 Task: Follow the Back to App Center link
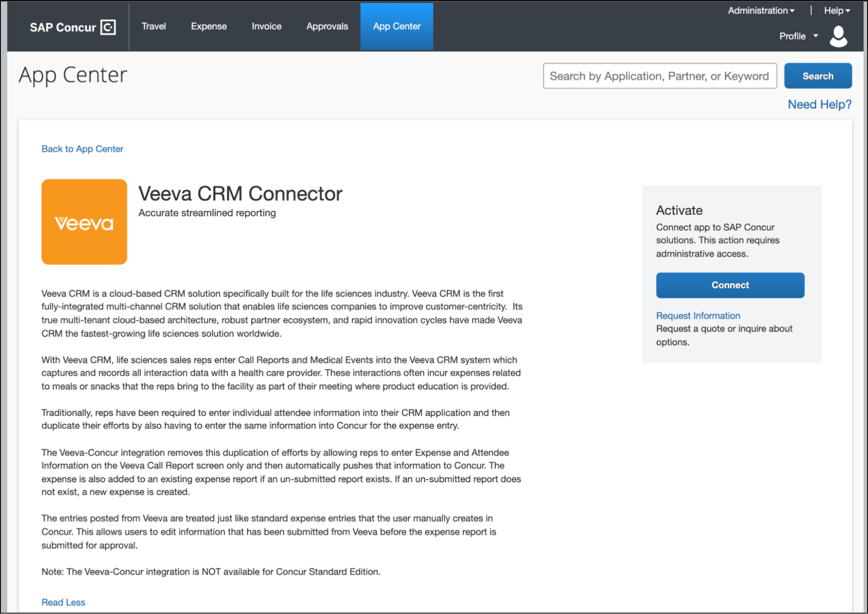[83, 149]
